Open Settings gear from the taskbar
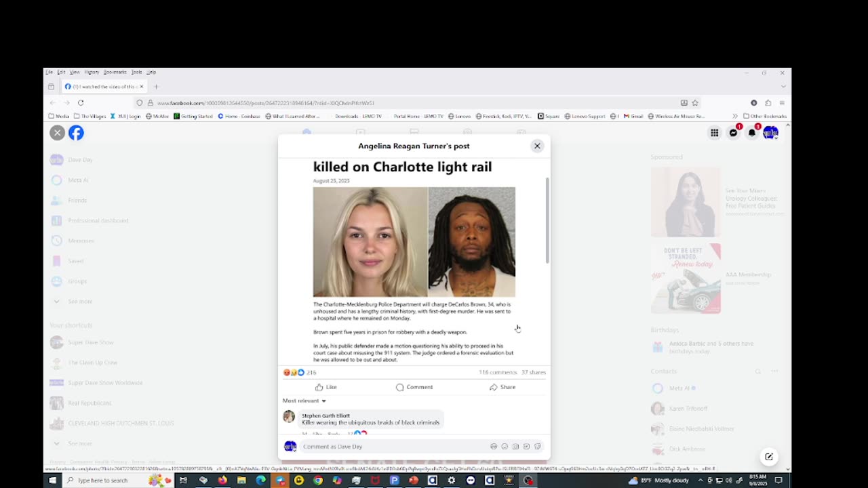This screenshot has width=868, height=488. (x=452, y=481)
